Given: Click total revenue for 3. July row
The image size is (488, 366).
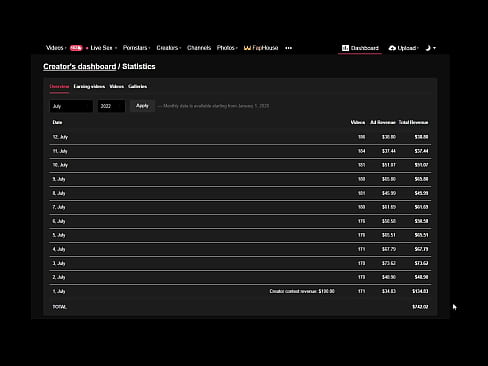Looking at the screenshot, I should (421, 263).
